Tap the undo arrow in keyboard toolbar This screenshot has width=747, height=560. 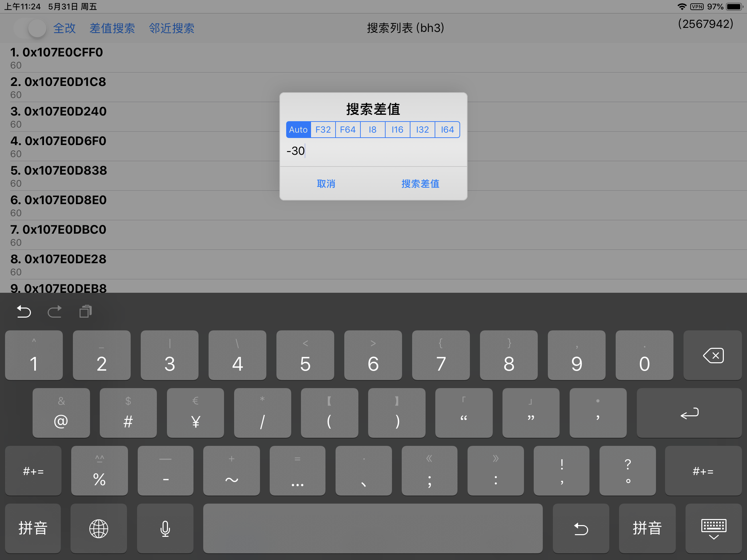point(24,311)
